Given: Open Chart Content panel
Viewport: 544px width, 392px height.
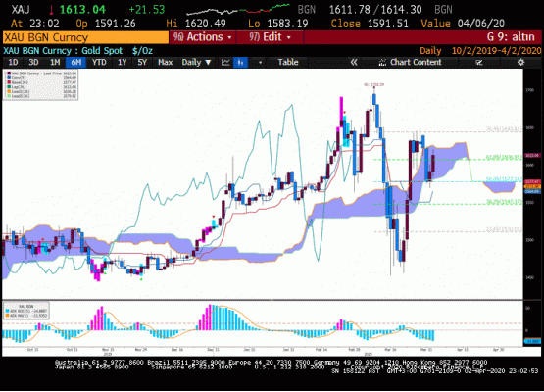Looking at the screenshot, I should (x=411, y=63).
